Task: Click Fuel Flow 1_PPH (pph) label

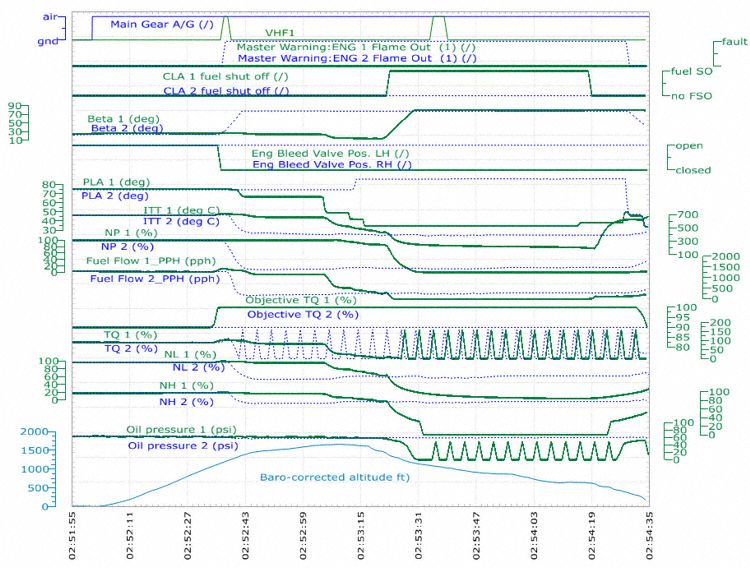Action: [151, 261]
